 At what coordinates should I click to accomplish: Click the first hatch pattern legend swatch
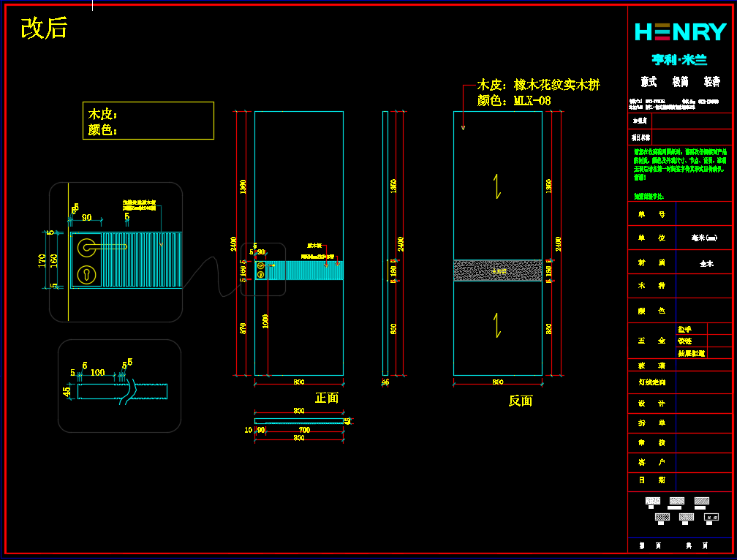pos(653,502)
